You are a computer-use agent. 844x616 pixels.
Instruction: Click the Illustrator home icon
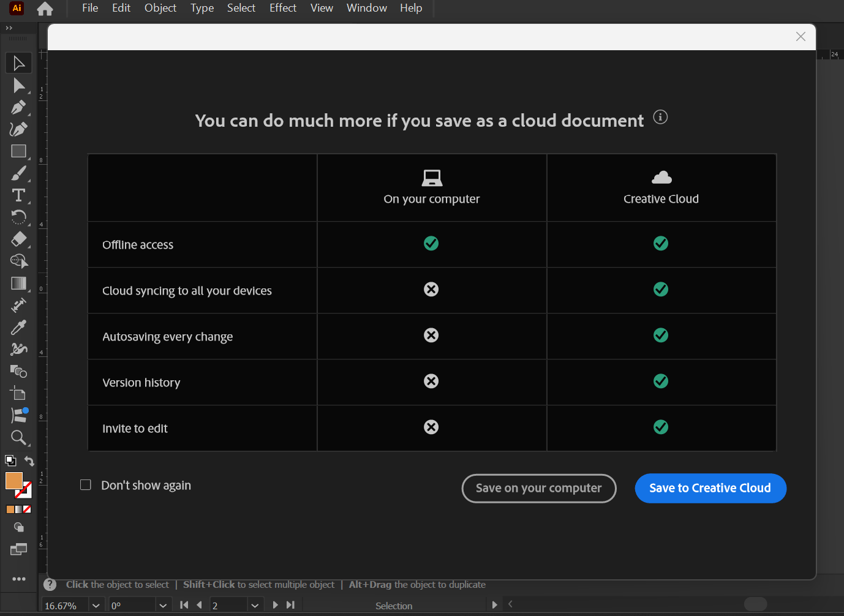(45, 9)
